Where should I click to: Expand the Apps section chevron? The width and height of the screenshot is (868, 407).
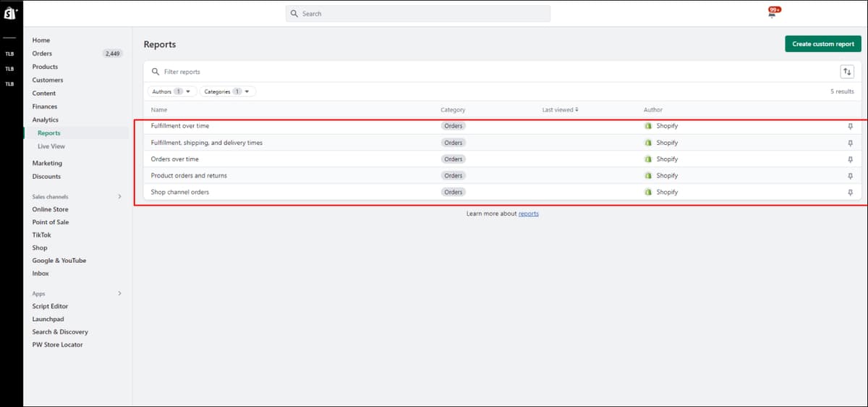point(119,293)
